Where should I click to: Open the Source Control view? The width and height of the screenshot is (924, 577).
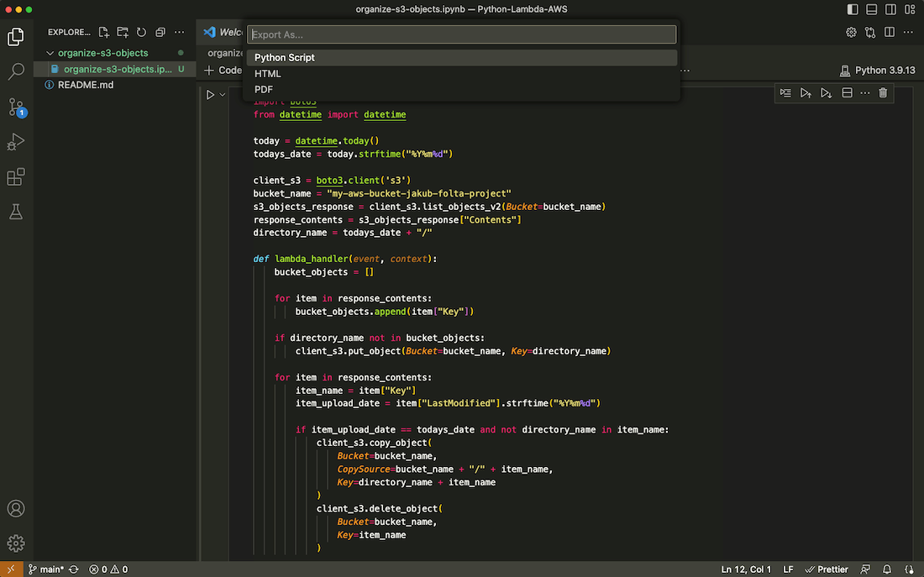16,108
